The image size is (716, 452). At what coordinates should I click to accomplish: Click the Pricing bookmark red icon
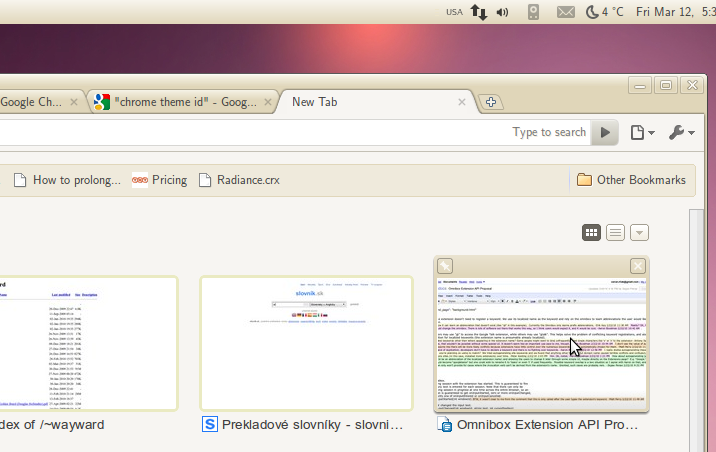(140, 180)
